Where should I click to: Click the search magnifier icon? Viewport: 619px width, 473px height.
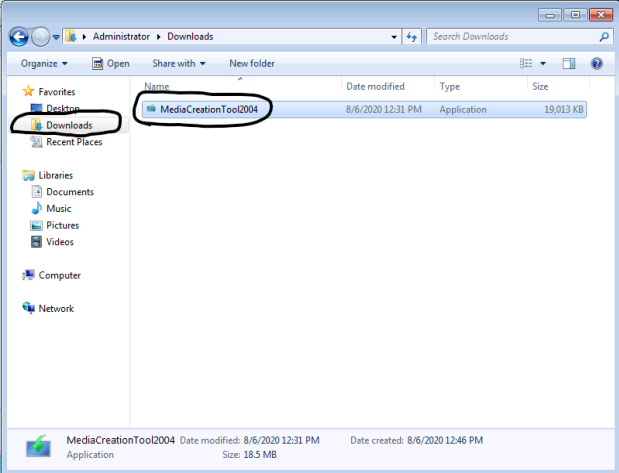(604, 37)
